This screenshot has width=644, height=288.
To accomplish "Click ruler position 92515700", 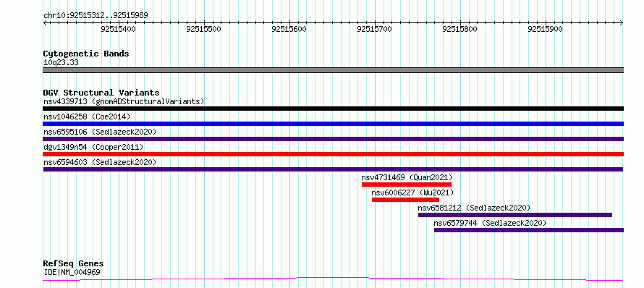I will click(x=375, y=29).
